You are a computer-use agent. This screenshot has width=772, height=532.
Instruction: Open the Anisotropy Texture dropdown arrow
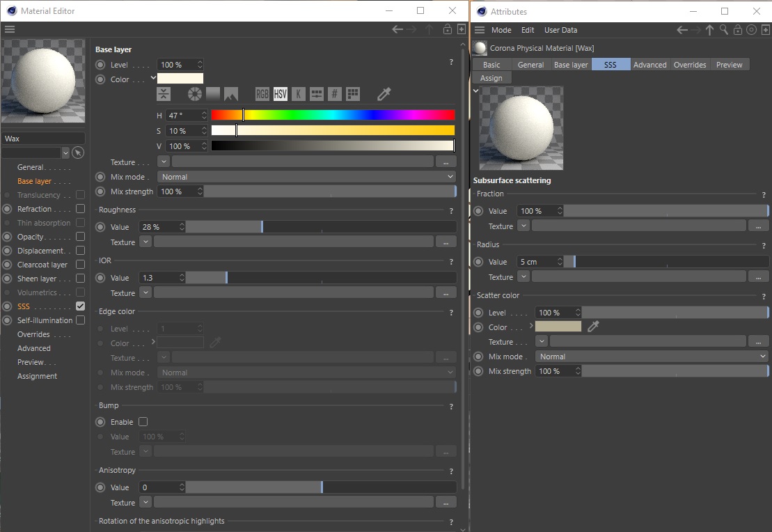145,503
